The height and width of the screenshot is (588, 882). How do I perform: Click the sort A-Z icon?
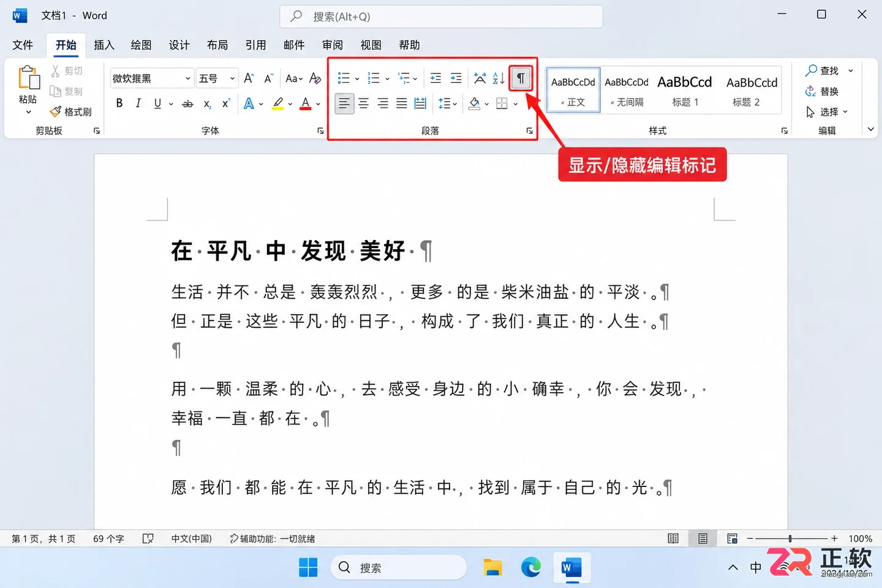[x=499, y=78]
